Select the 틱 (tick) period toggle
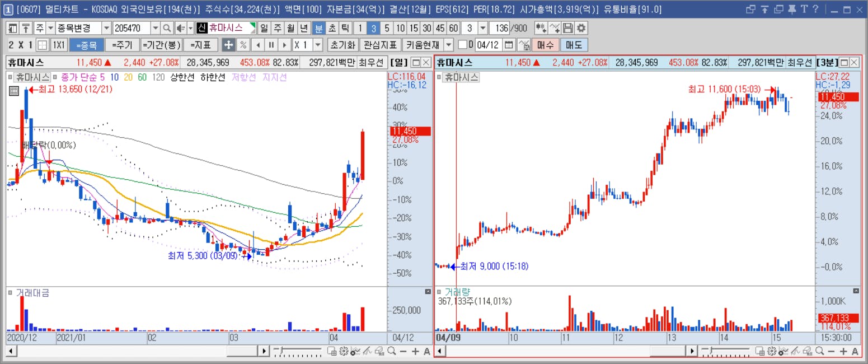Viewport: 868px width, 364px height. (345, 28)
